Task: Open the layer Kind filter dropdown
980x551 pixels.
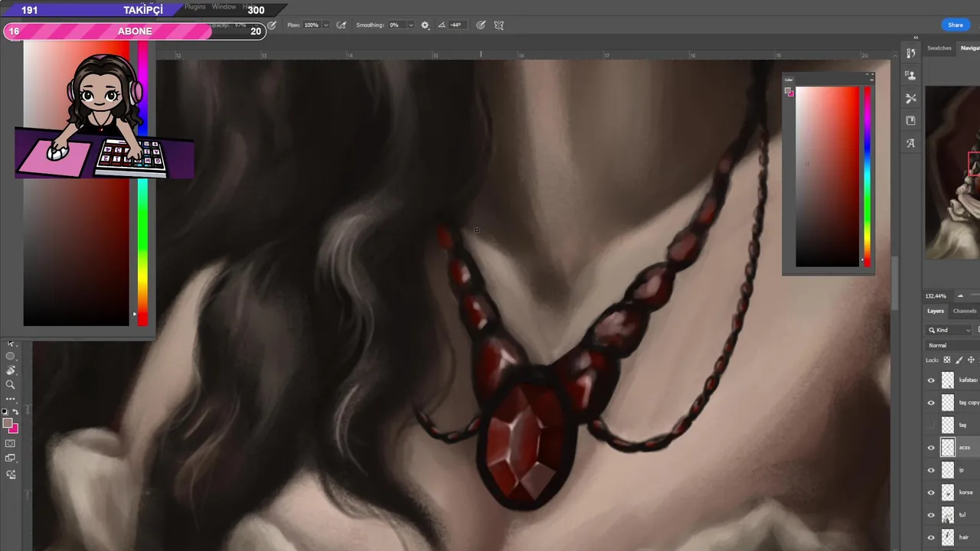Action: tap(949, 330)
